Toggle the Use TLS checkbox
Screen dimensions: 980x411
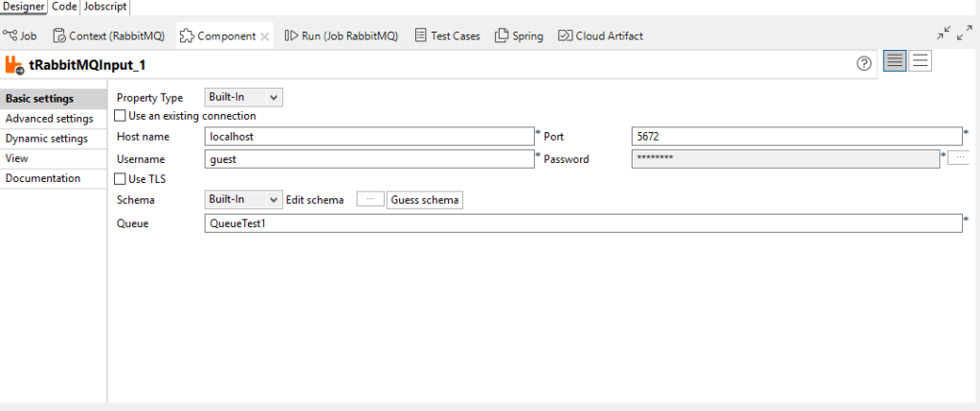120,179
